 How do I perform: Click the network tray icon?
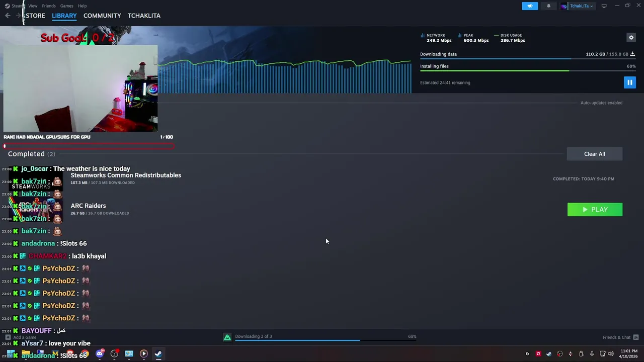pyautogui.click(x=602, y=354)
